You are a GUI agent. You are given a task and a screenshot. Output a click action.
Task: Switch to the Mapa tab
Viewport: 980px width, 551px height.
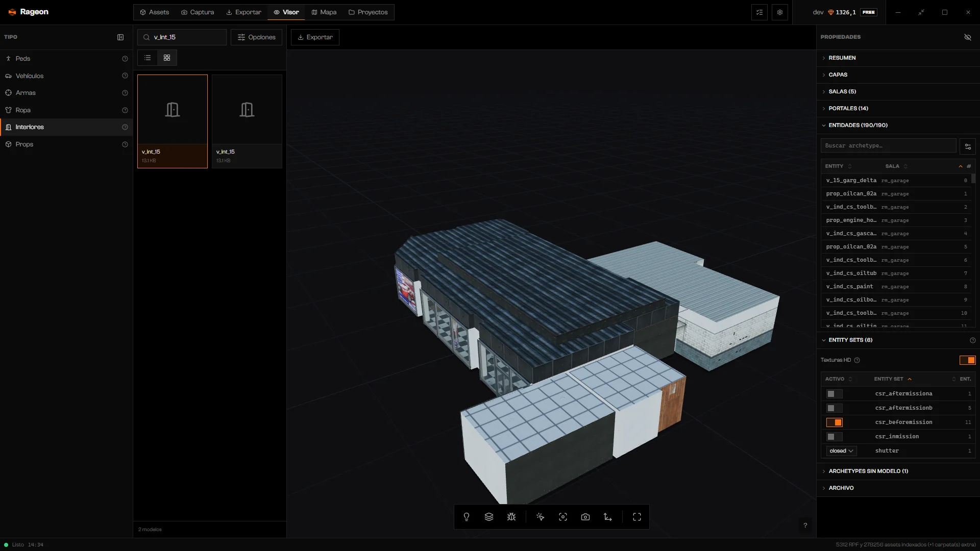(x=324, y=12)
